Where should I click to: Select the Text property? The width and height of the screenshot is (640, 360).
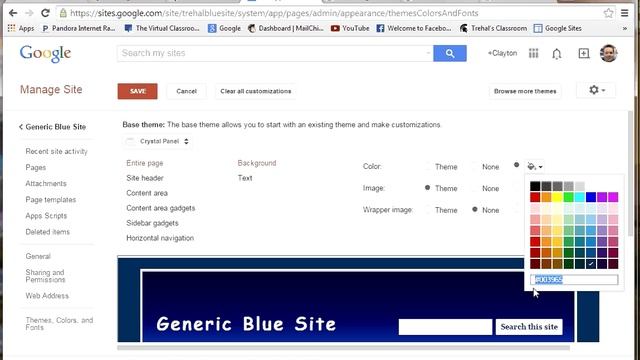245,178
